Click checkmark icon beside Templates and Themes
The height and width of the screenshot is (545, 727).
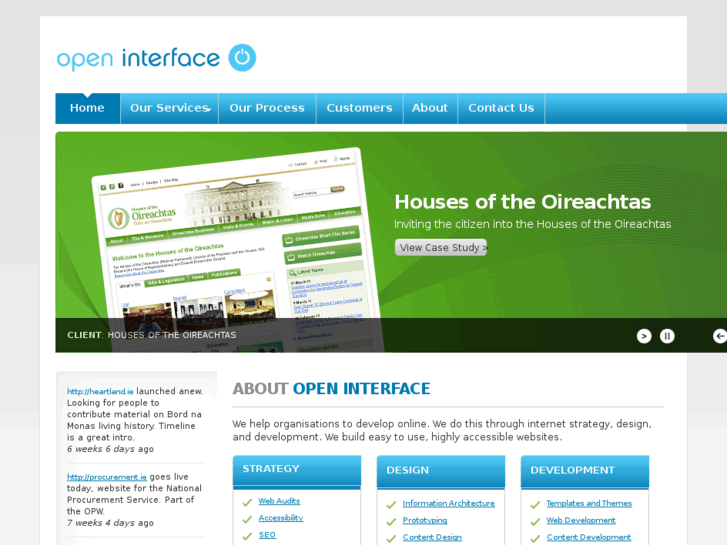tap(535, 505)
